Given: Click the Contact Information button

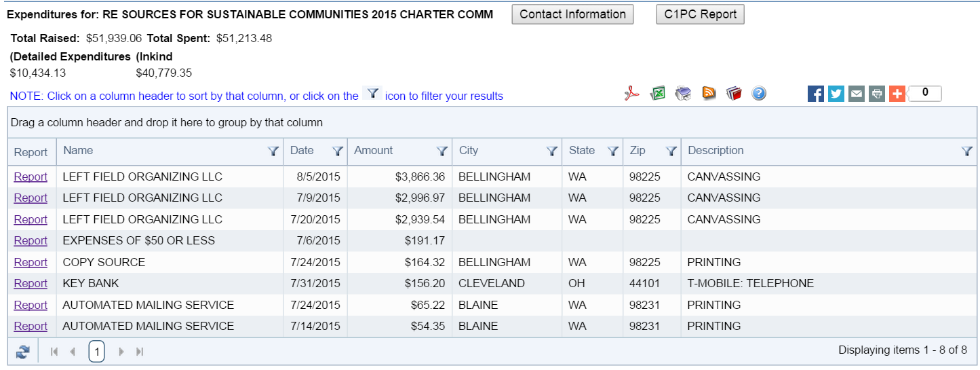Looking at the screenshot, I should pos(572,14).
